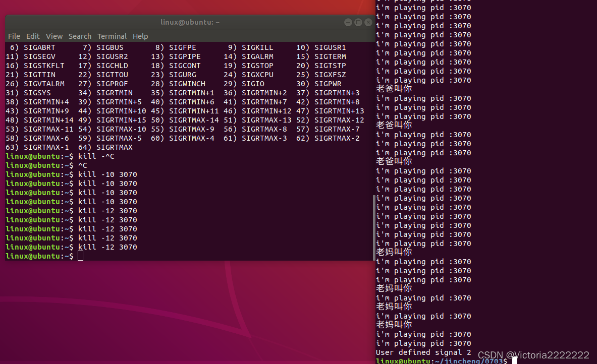The height and width of the screenshot is (364, 597).
Task: Open the Edit menu
Action: (x=33, y=36)
